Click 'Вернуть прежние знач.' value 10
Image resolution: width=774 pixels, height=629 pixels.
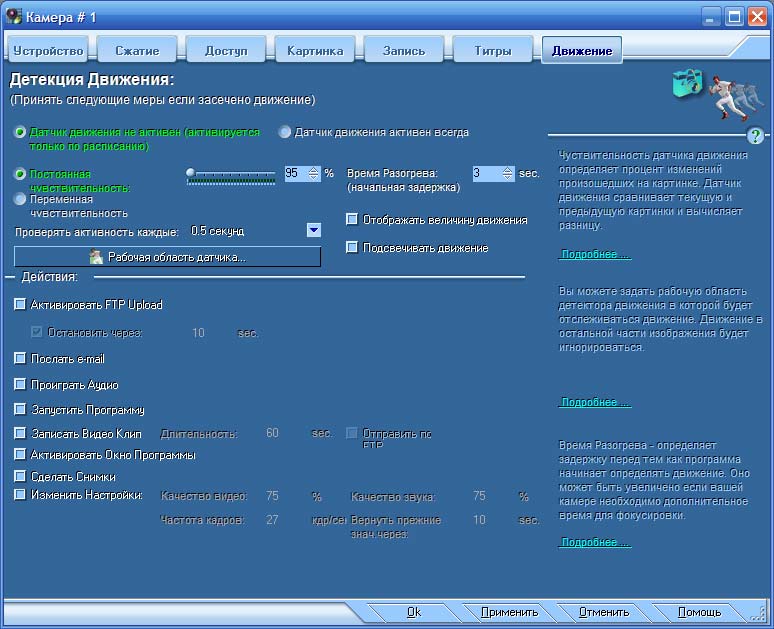[479, 519]
